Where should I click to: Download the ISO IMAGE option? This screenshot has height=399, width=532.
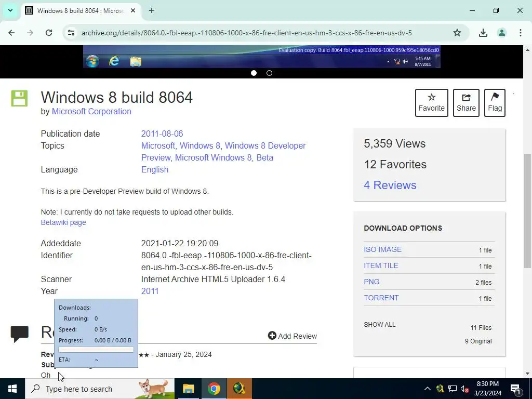coord(383,250)
